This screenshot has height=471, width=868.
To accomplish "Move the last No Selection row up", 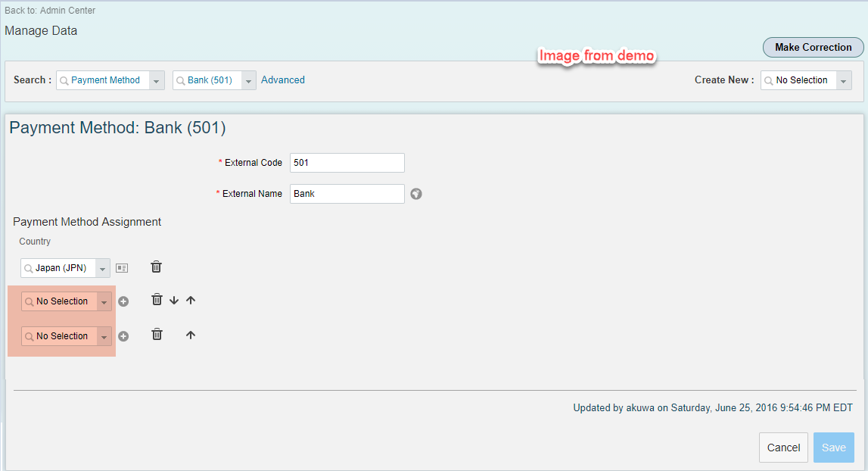I will (x=191, y=335).
